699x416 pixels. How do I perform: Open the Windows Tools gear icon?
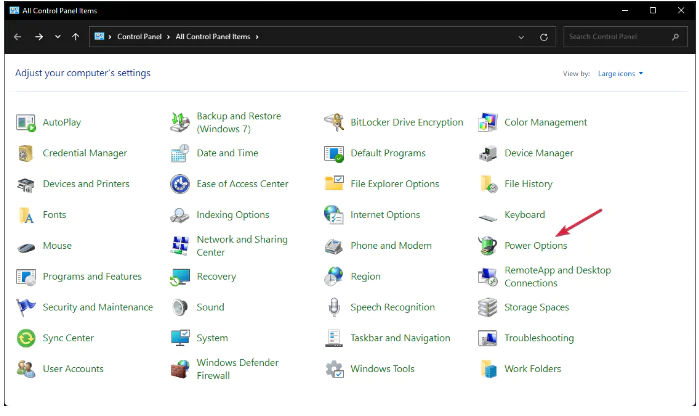(334, 369)
